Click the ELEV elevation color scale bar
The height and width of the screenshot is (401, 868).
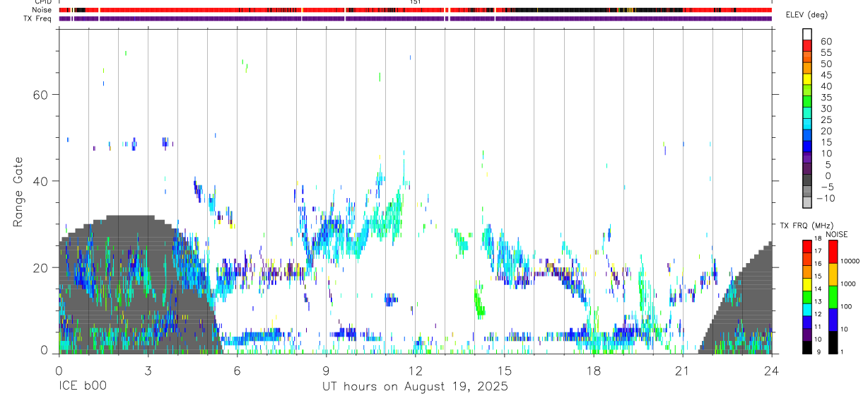[807, 118]
